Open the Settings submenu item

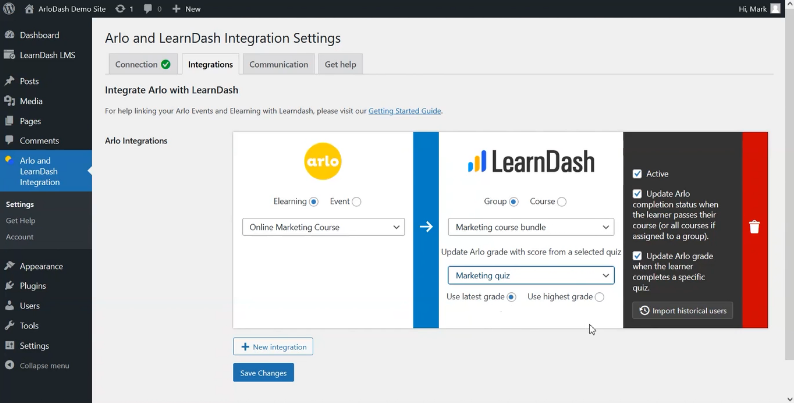click(20, 204)
